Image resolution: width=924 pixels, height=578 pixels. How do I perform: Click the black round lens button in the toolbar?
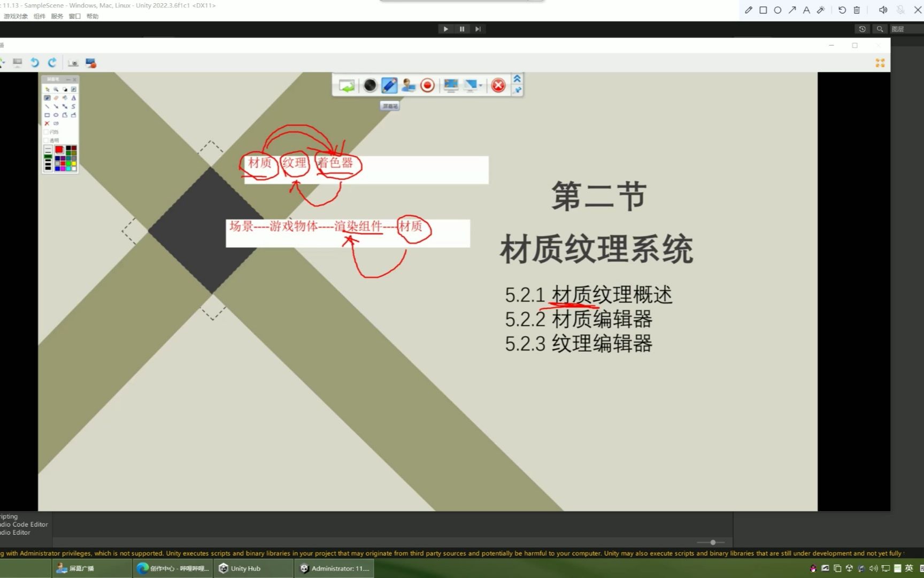[x=369, y=86]
